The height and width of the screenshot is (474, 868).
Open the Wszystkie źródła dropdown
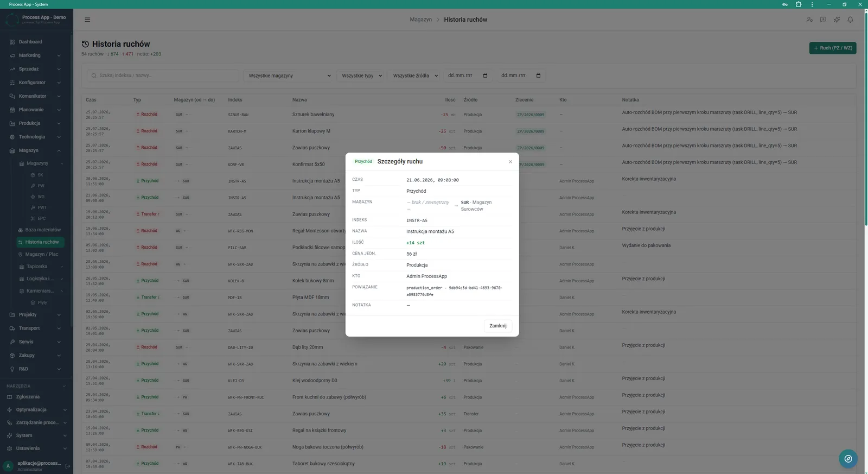[x=415, y=75]
